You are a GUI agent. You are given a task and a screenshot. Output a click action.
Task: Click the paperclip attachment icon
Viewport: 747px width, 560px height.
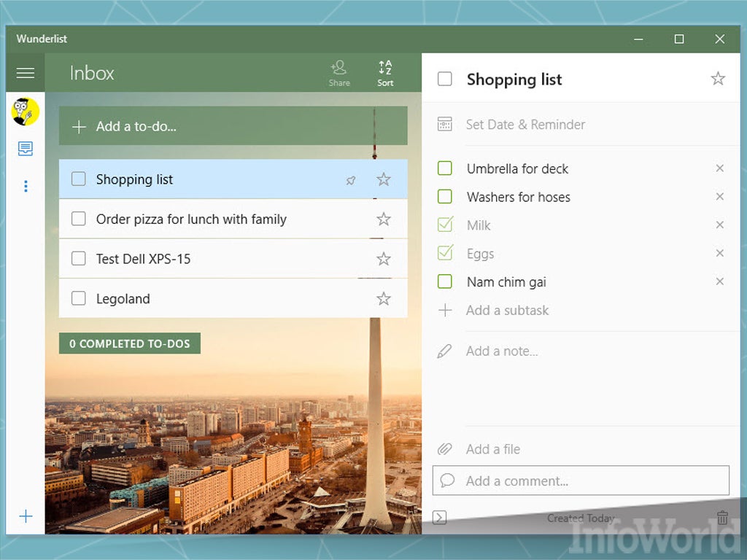444,449
